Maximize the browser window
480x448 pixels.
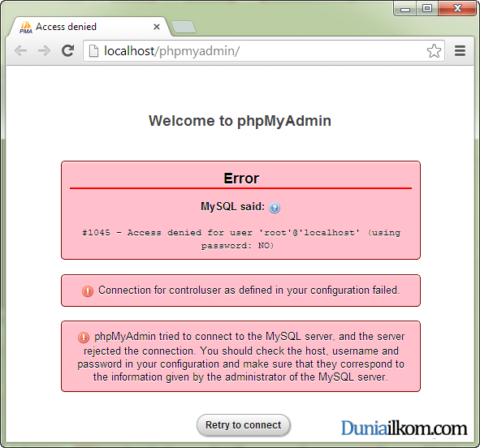click(x=427, y=8)
